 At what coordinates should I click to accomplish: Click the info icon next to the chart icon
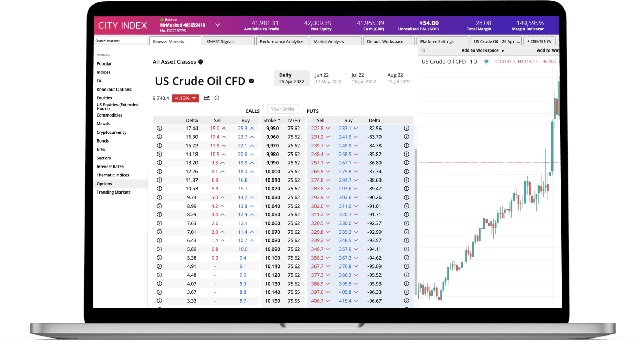[x=217, y=98]
